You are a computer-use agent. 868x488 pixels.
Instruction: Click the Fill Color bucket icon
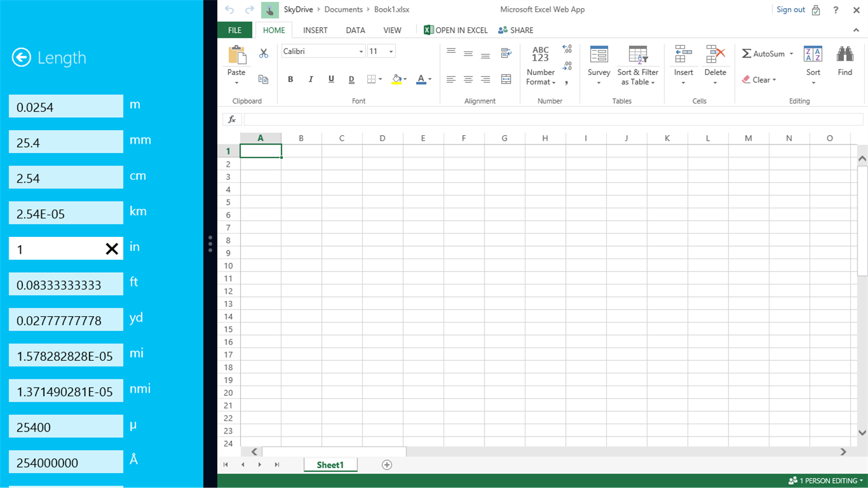tap(398, 79)
